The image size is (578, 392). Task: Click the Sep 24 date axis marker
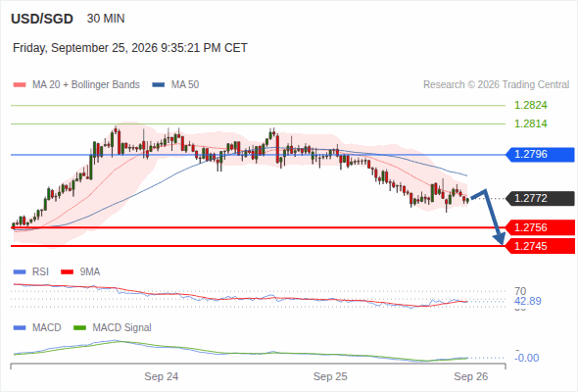pos(161,376)
